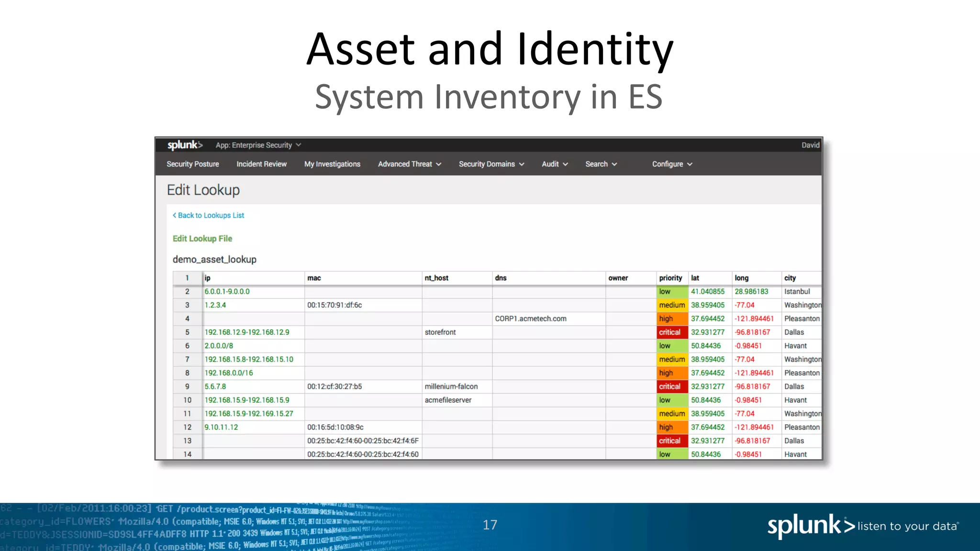Select row number 13 header
The image size is (980, 551).
[x=187, y=441]
